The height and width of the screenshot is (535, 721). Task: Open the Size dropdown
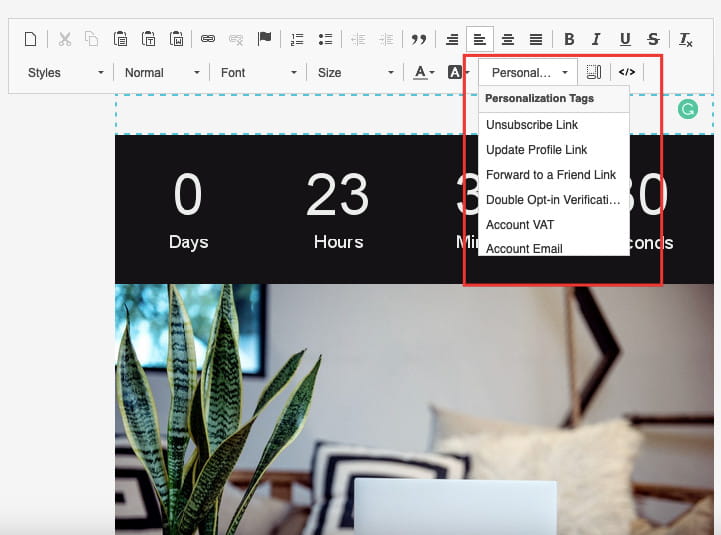[356, 73]
